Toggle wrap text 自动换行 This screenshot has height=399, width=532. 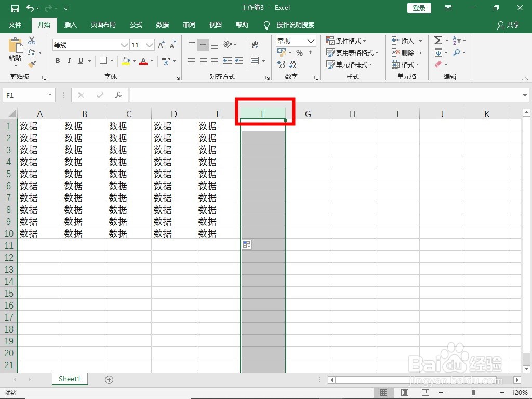(x=254, y=45)
